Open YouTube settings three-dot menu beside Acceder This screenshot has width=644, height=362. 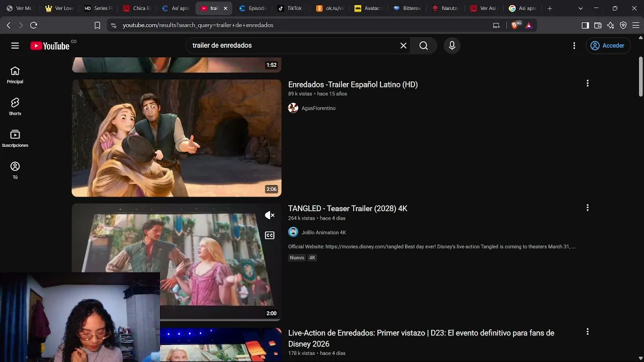tap(574, 46)
